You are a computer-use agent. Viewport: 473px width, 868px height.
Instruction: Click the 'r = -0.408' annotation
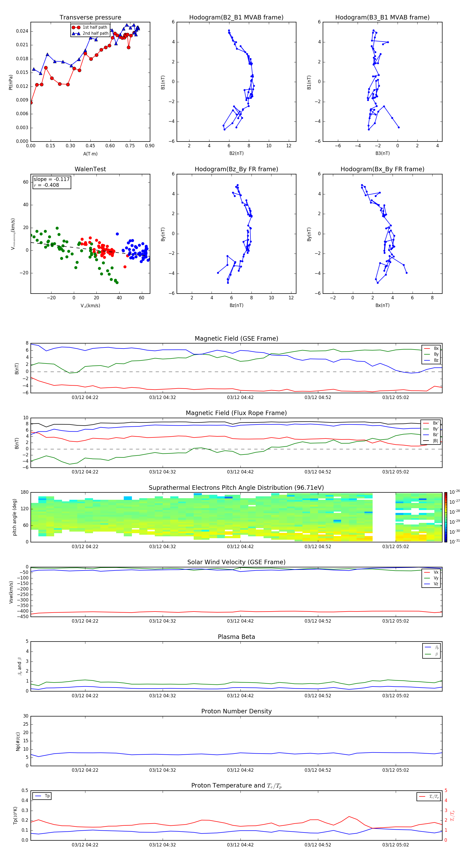[47, 185]
